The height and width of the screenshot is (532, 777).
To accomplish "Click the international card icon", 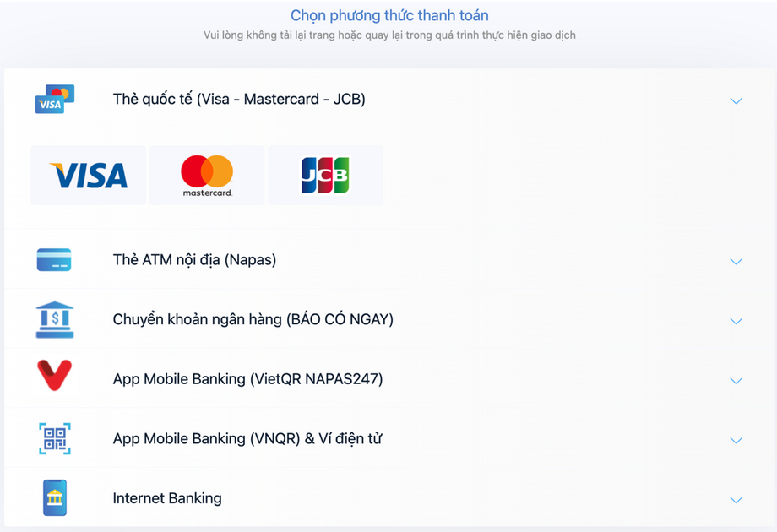I will [x=55, y=99].
